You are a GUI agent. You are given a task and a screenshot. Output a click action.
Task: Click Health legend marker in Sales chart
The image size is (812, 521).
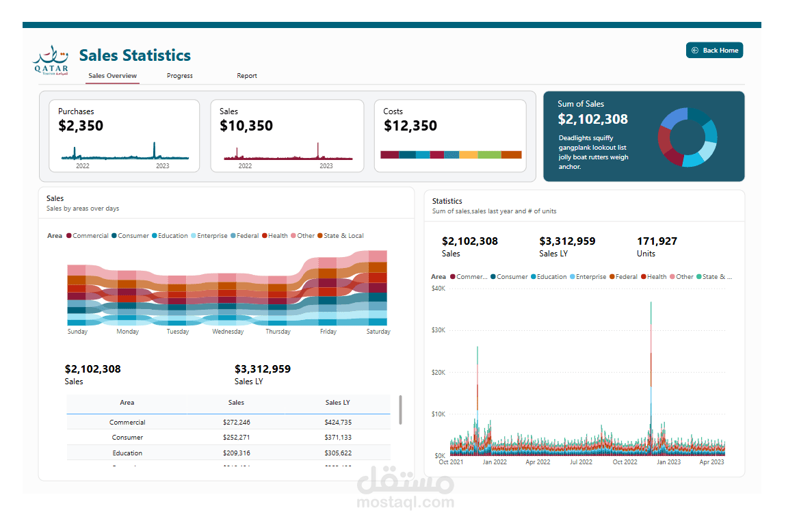coord(265,236)
